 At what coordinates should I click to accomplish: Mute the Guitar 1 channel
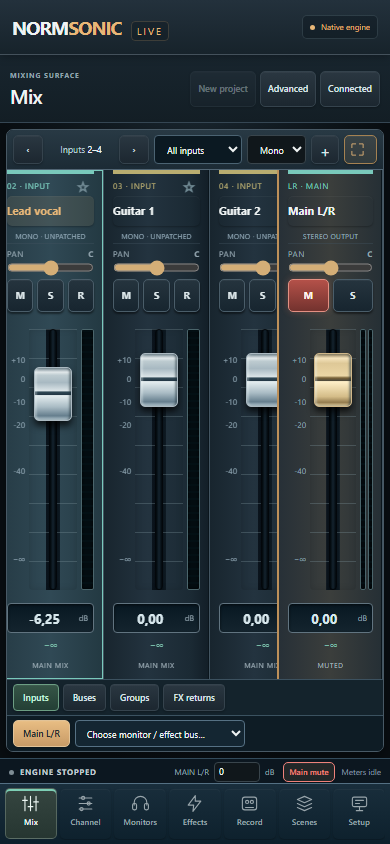126,296
